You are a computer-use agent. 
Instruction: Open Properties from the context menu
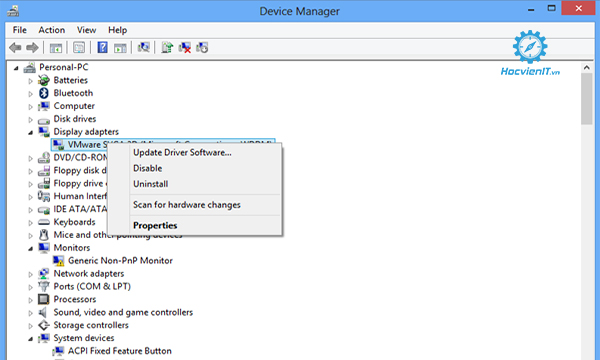point(195,226)
